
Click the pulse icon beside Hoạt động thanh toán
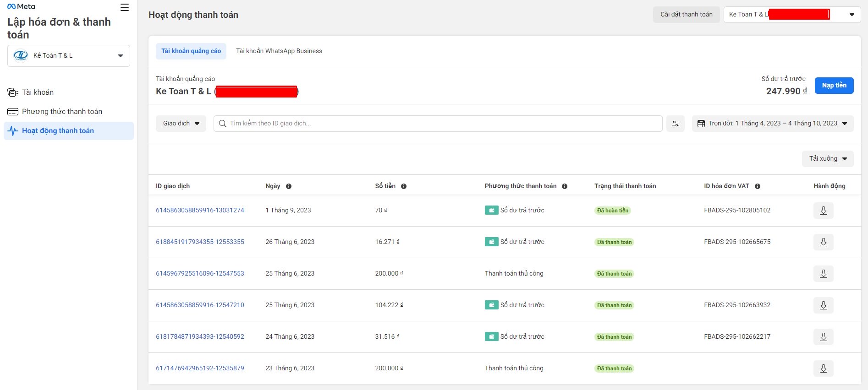pos(13,131)
